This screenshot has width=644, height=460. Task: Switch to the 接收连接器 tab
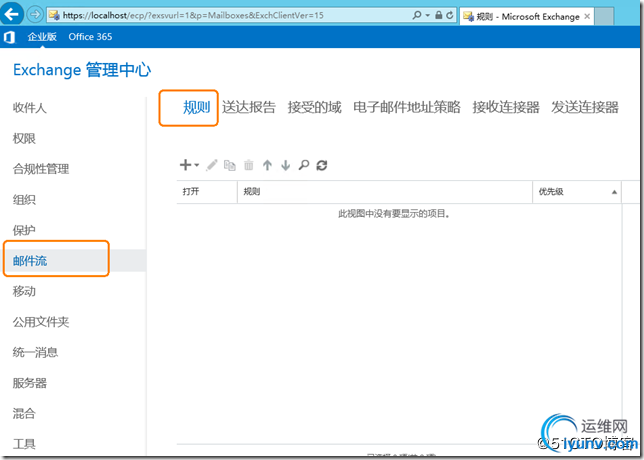[506, 108]
